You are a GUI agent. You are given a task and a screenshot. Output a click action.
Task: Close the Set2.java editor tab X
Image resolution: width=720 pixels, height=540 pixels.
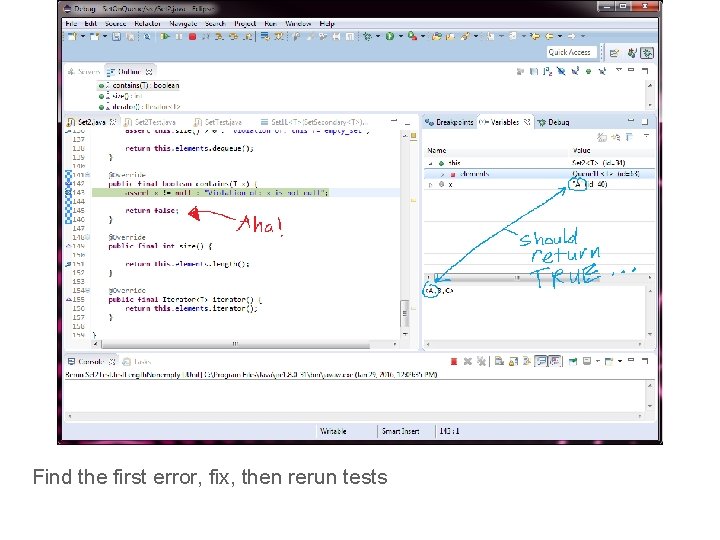pyautogui.click(x=112, y=122)
